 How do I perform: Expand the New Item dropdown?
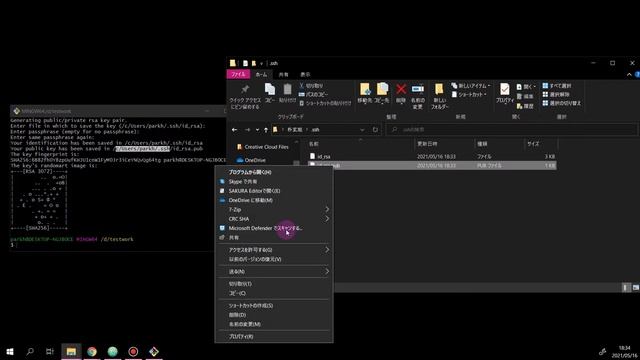471,86
